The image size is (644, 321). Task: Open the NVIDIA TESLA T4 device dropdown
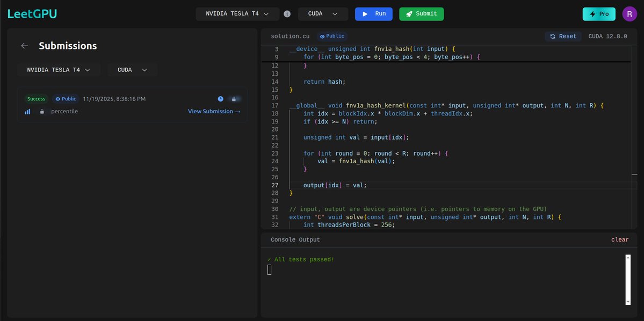point(237,13)
